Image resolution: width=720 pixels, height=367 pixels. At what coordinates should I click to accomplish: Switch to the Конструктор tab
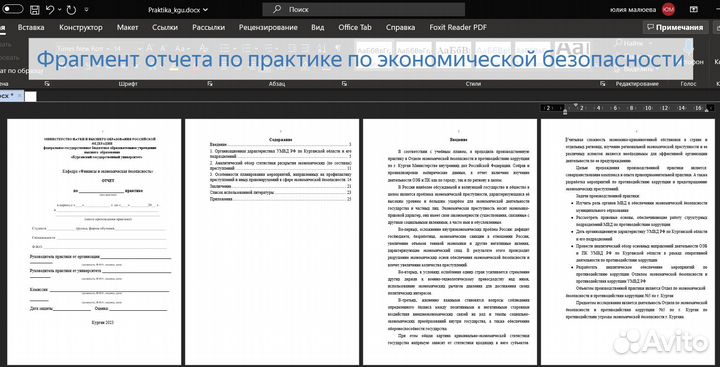81,28
